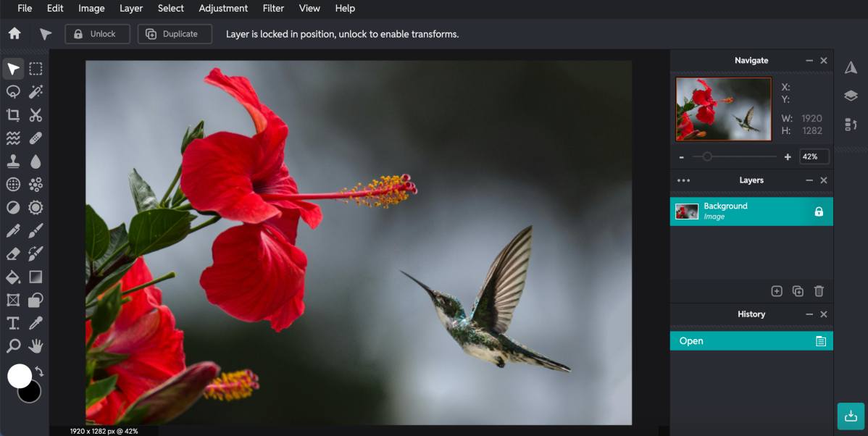Viewport: 868px width, 436px height.
Task: Select the Magic wand tool
Action: point(36,92)
